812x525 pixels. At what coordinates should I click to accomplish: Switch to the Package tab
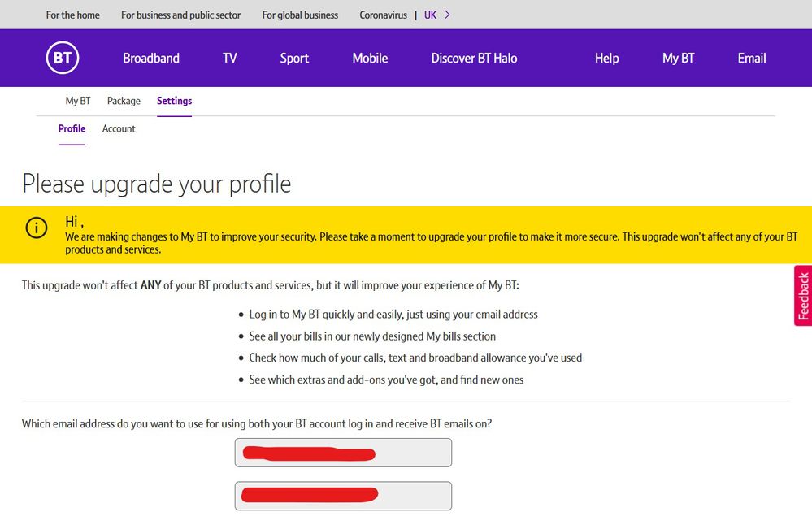pos(124,101)
